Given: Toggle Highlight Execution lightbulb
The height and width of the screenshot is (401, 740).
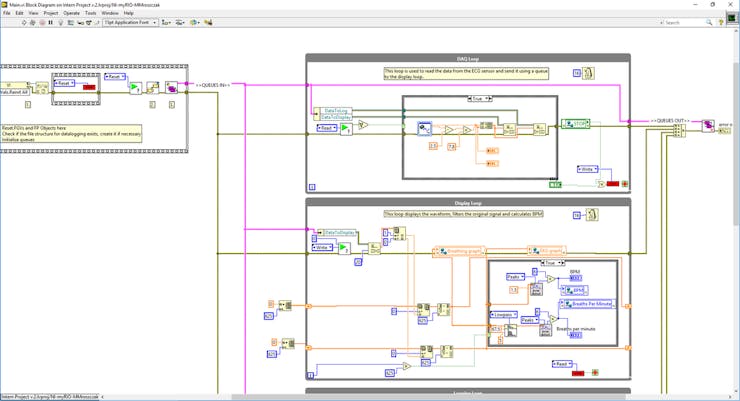Looking at the screenshot, I should point(60,22).
